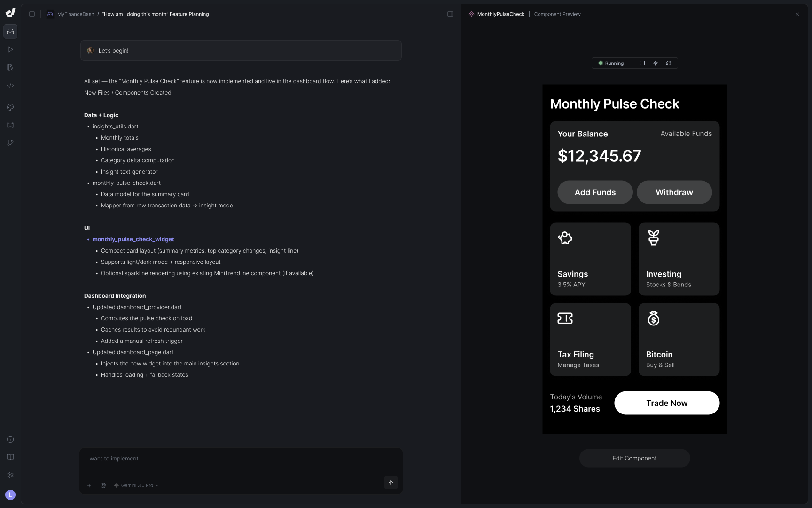Image resolution: width=812 pixels, height=508 pixels.
Task: Click the Trade Now button
Action: coord(667,403)
